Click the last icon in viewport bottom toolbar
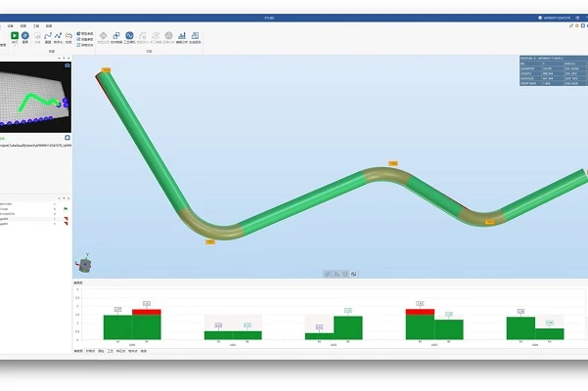 coord(354,274)
